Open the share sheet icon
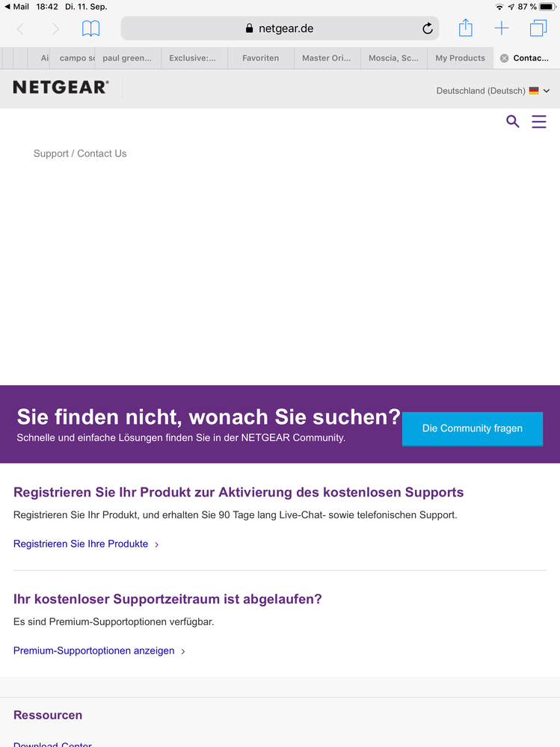Screen dimensions: 560x747 [x=465, y=28]
